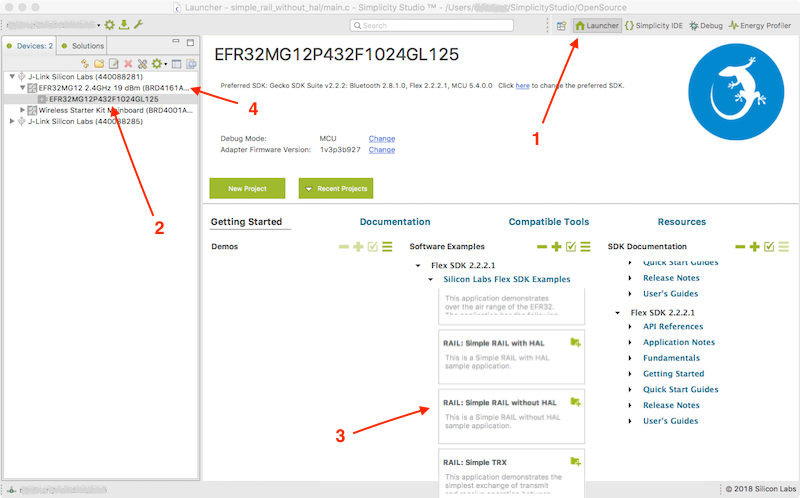The width and height of the screenshot is (800, 498).
Task: Collapse the Silicon Labs Flex SDK Examples group
Action: [431, 280]
